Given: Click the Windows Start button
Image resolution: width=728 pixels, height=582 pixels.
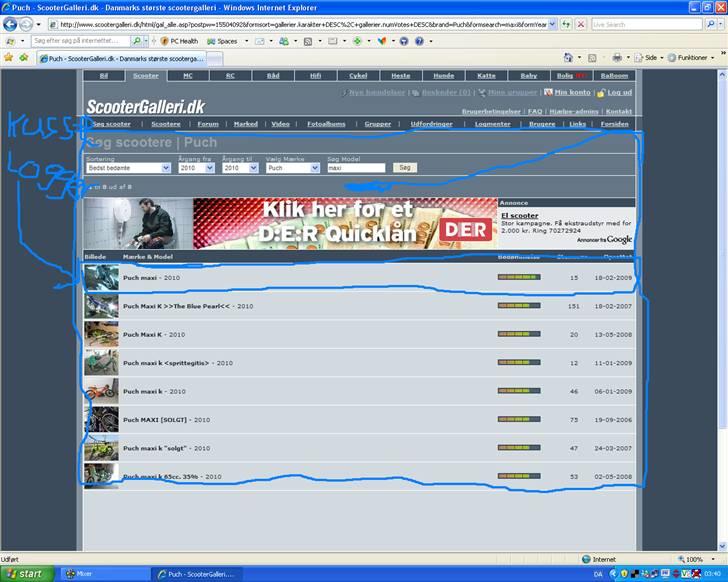Looking at the screenshot, I should coord(24,574).
